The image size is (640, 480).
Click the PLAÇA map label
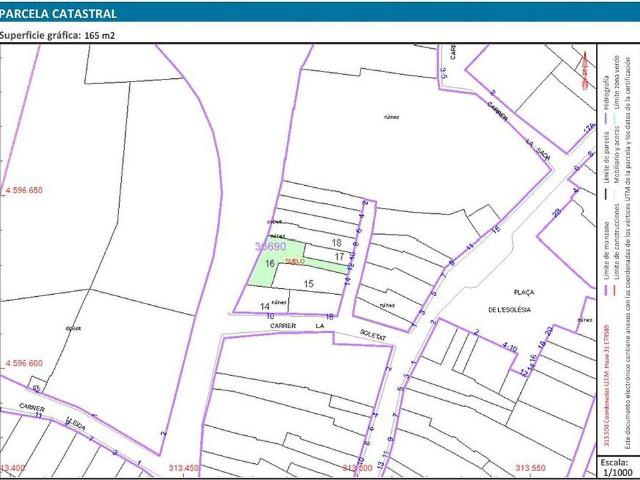tap(524, 292)
